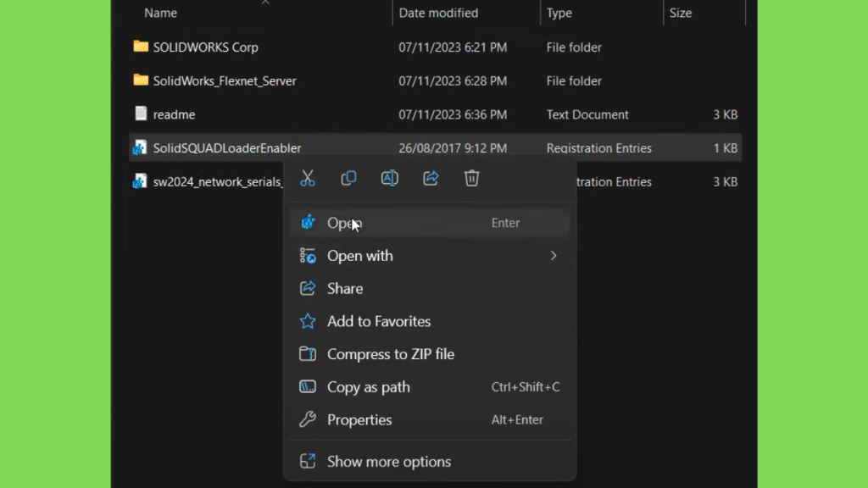868x488 pixels.
Task: Click File folder type of SolidWorks_Flexnet_Server
Action: [x=574, y=80]
